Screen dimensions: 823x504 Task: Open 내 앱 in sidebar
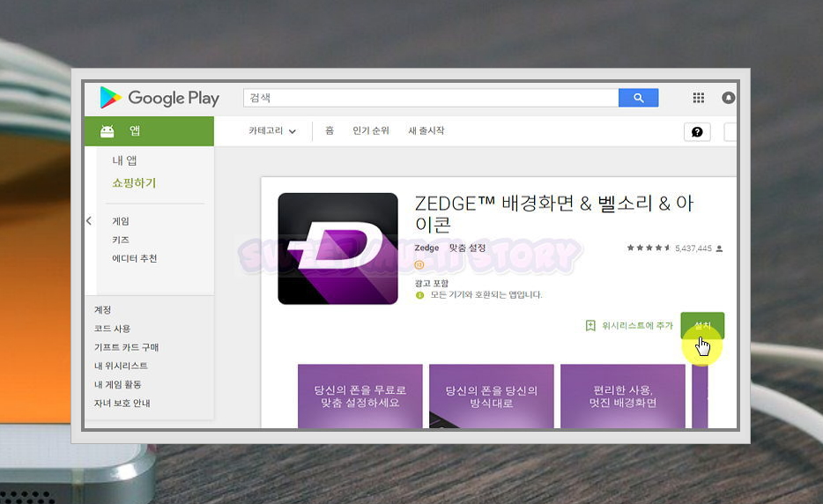point(124,160)
